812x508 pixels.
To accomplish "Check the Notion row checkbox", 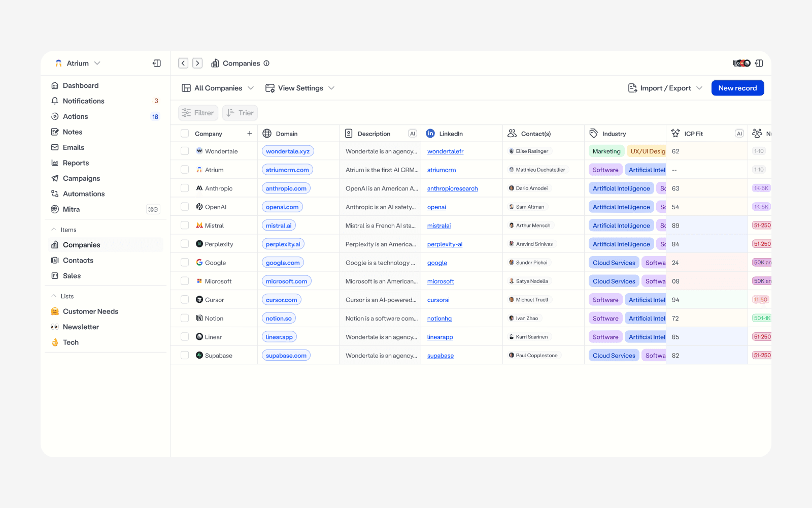I will tap(185, 319).
